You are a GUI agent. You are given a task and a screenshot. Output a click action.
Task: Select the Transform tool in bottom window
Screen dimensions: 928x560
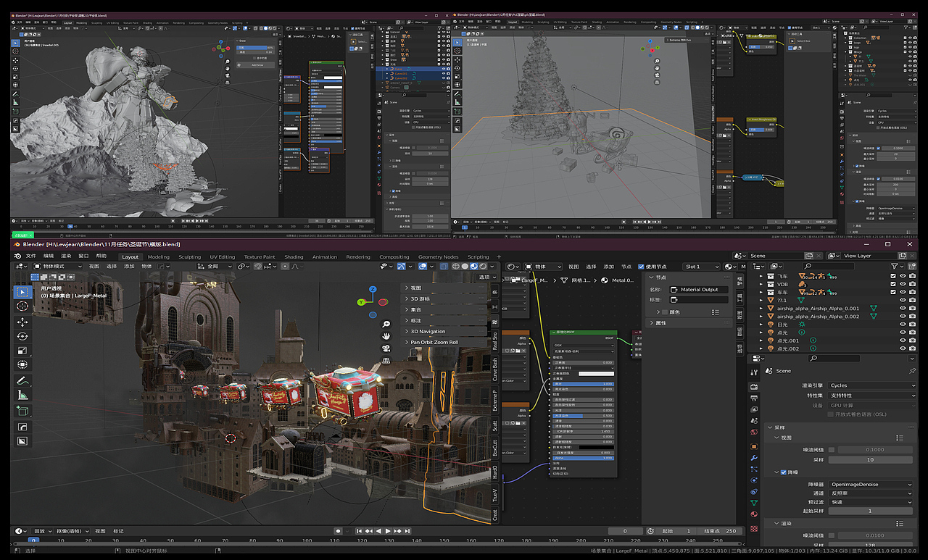(x=22, y=365)
